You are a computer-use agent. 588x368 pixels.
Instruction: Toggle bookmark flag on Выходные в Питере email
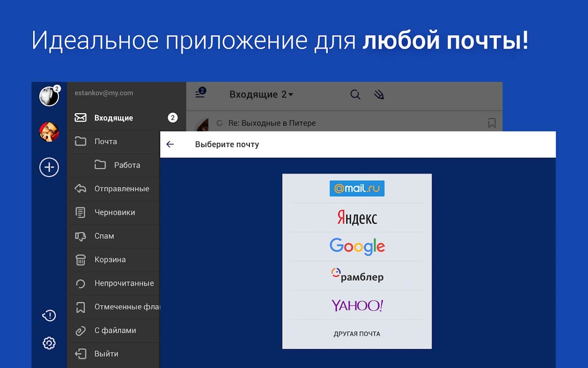[x=492, y=123]
